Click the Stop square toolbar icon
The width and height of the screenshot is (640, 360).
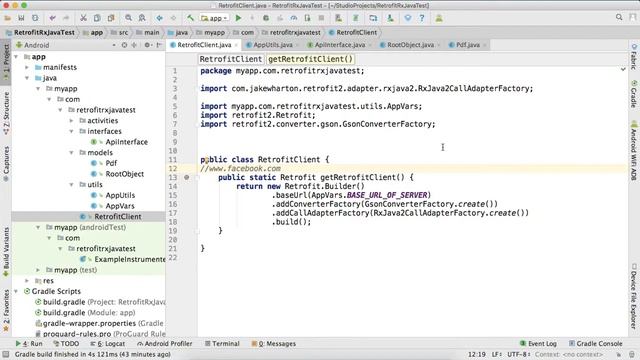[x=321, y=18]
